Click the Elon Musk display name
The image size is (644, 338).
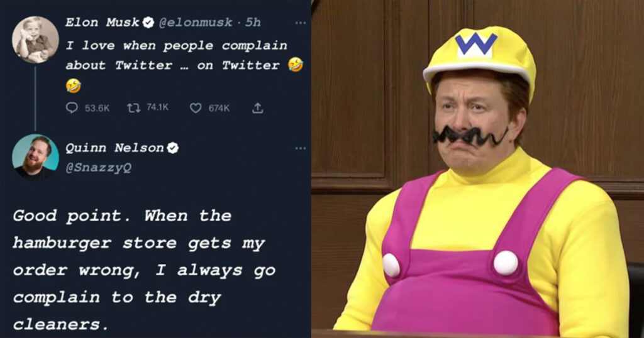tap(103, 22)
